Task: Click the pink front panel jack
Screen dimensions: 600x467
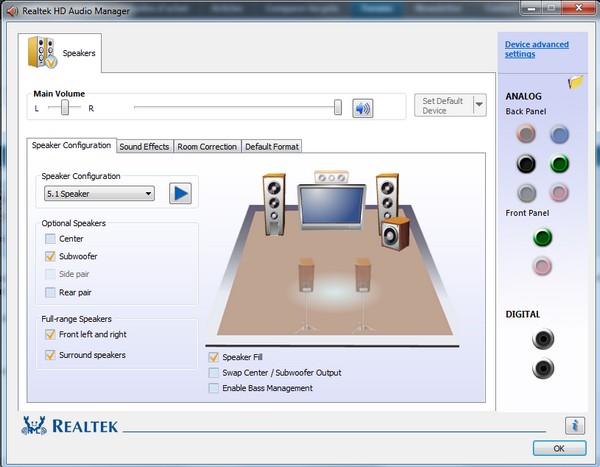Action: [x=543, y=266]
